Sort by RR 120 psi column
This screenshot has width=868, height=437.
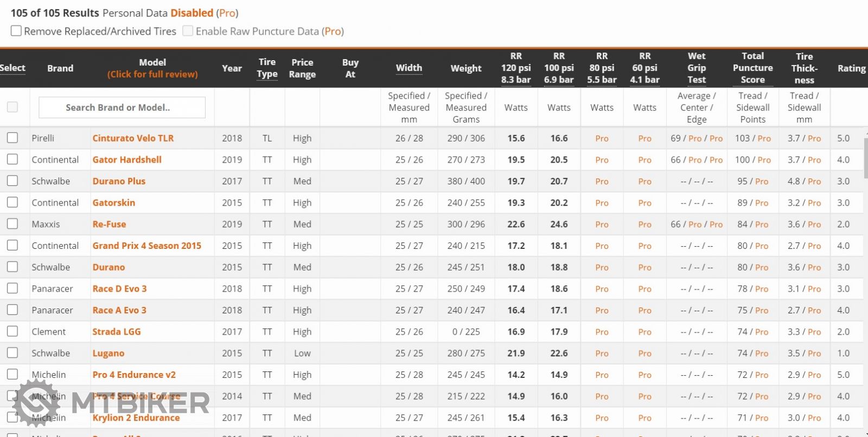tap(515, 68)
